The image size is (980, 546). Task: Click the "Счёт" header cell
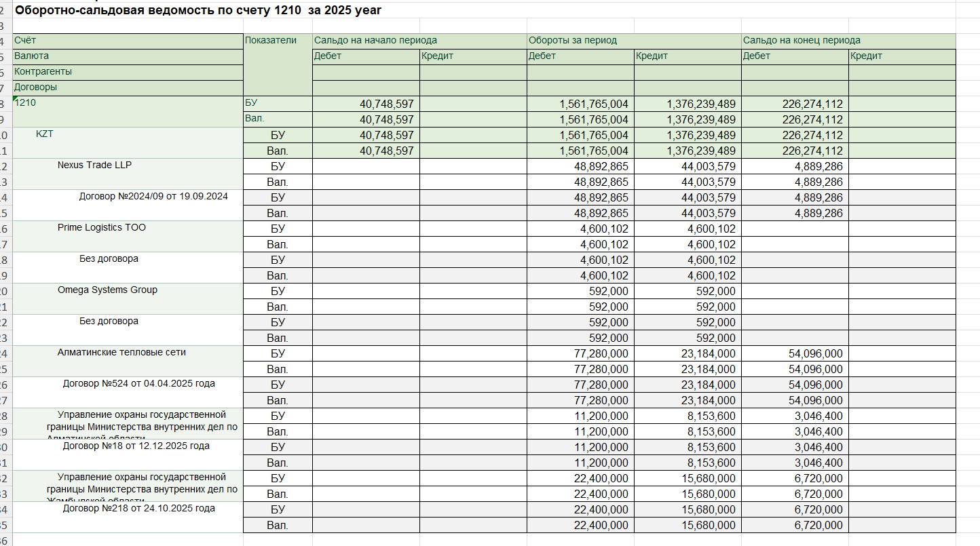(x=128, y=41)
